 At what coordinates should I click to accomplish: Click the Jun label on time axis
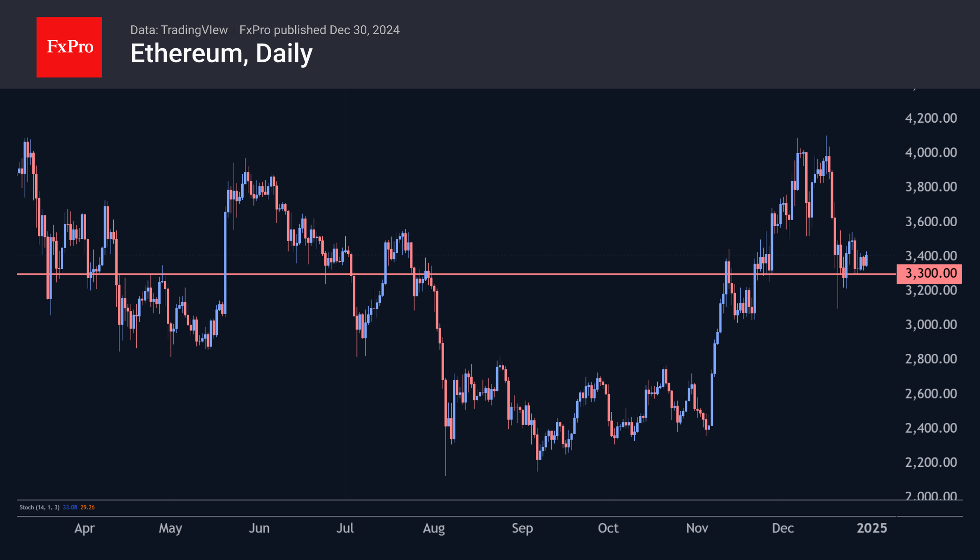259,528
